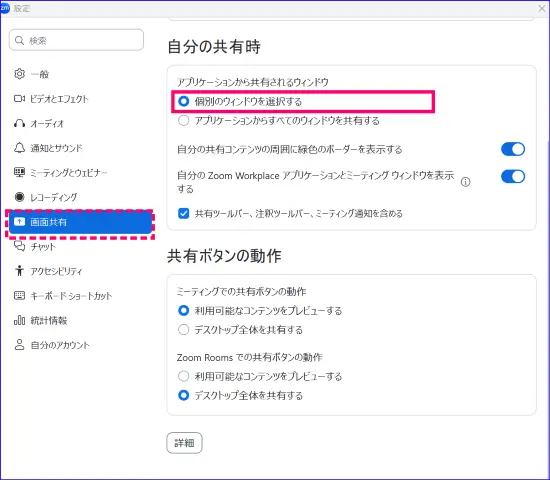
Task: Click the bar chart icon for 統計情報
Action: (19, 320)
